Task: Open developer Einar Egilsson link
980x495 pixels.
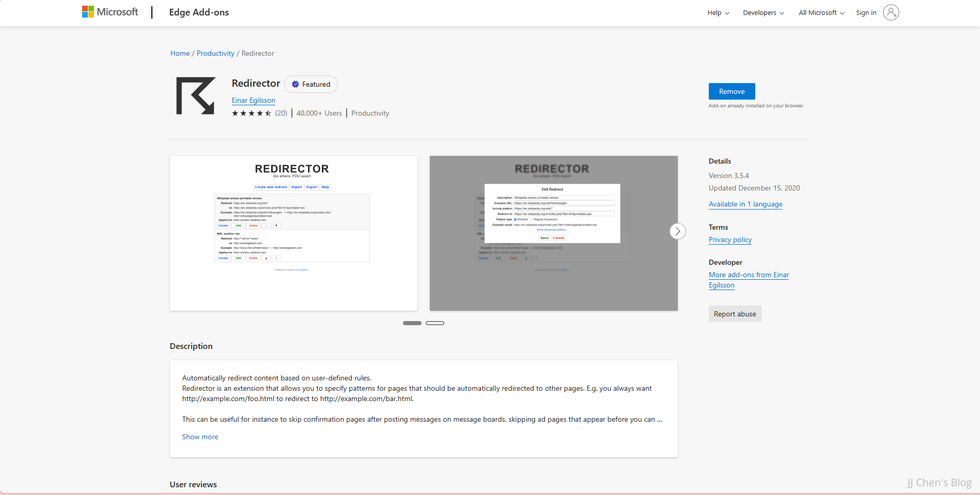Action: (253, 100)
